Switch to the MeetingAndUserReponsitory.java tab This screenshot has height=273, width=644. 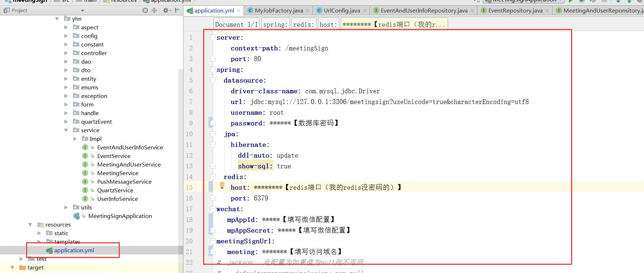tap(599, 11)
